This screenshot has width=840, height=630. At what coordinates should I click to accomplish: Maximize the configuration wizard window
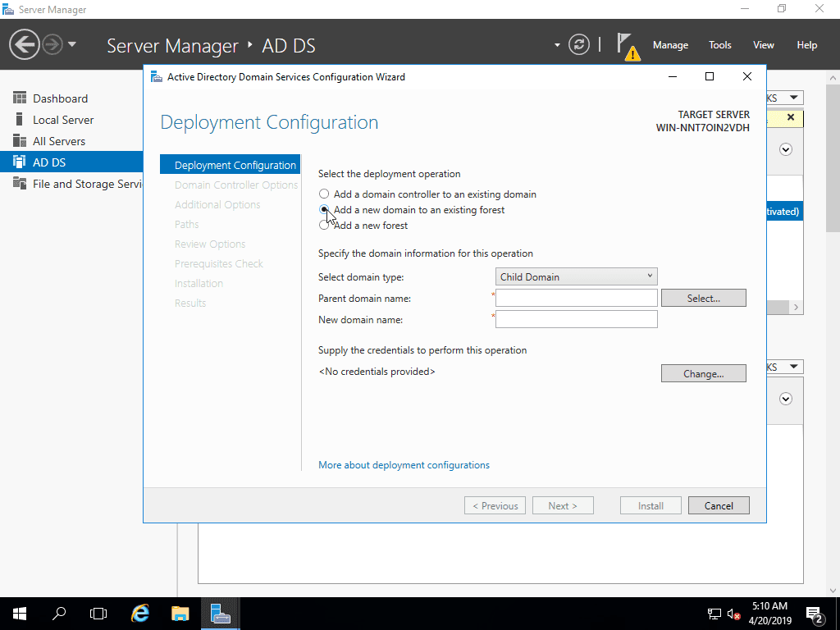click(x=710, y=76)
